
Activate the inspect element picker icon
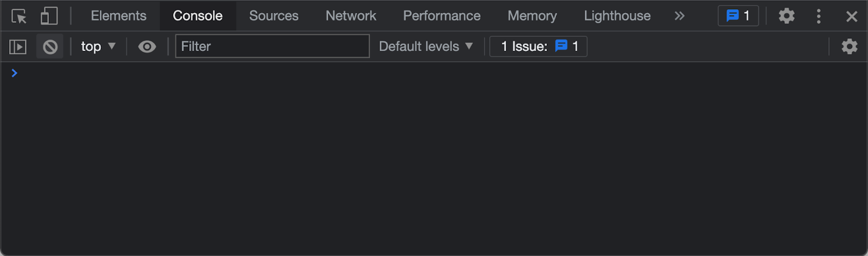point(19,16)
